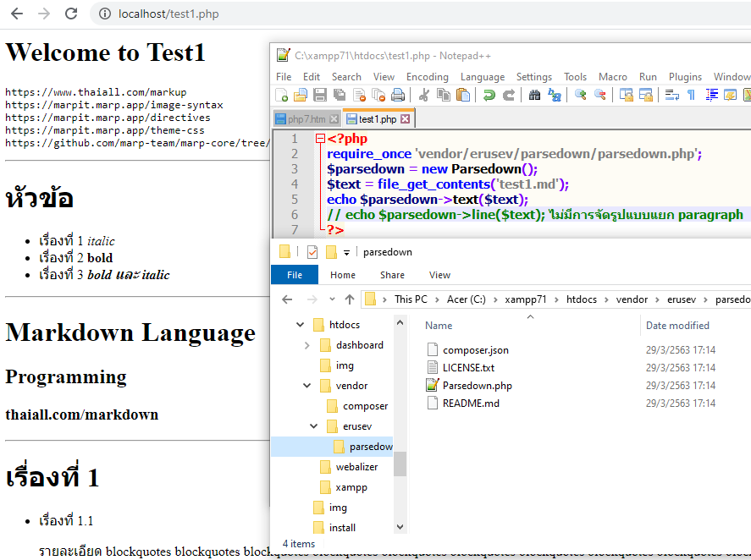Click the Zoom In magnifier icon
Viewport: 751px width, 560px height.
tap(581, 95)
